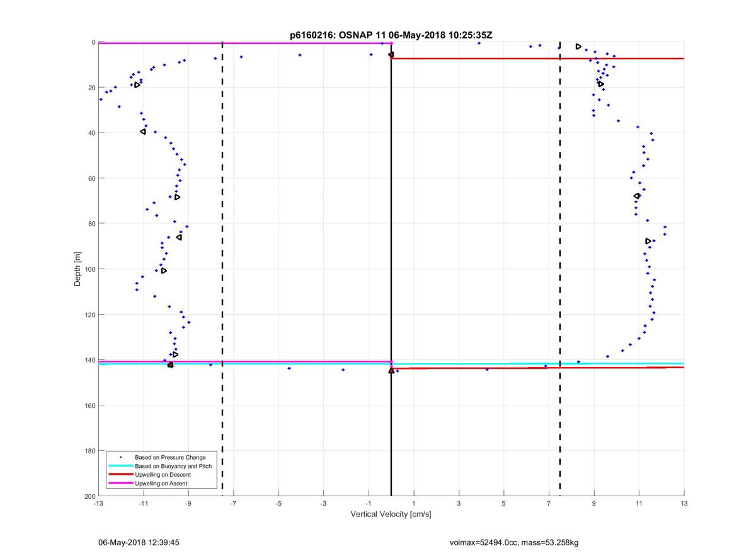
Task: Click x-axis tick label '-5'
Action: (278, 503)
